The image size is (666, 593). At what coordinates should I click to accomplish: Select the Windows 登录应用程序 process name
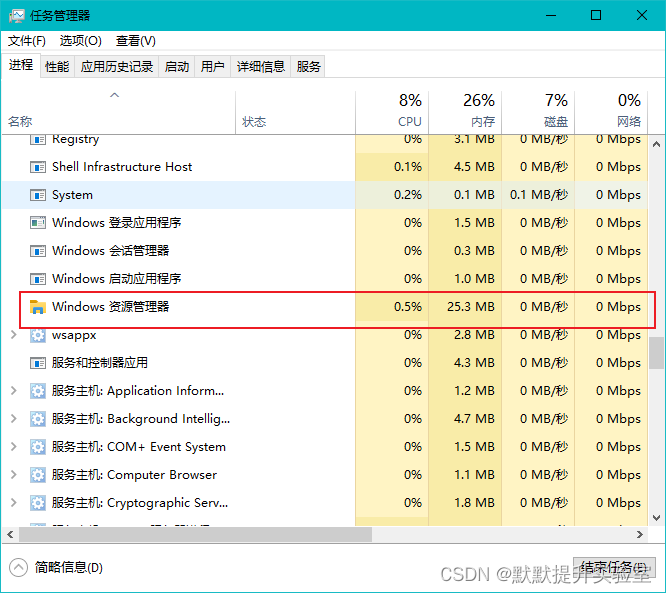tap(116, 223)
